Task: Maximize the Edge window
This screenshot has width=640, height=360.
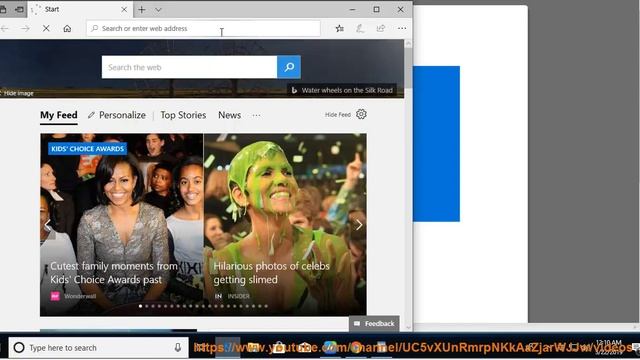Action: click(376, 9)
